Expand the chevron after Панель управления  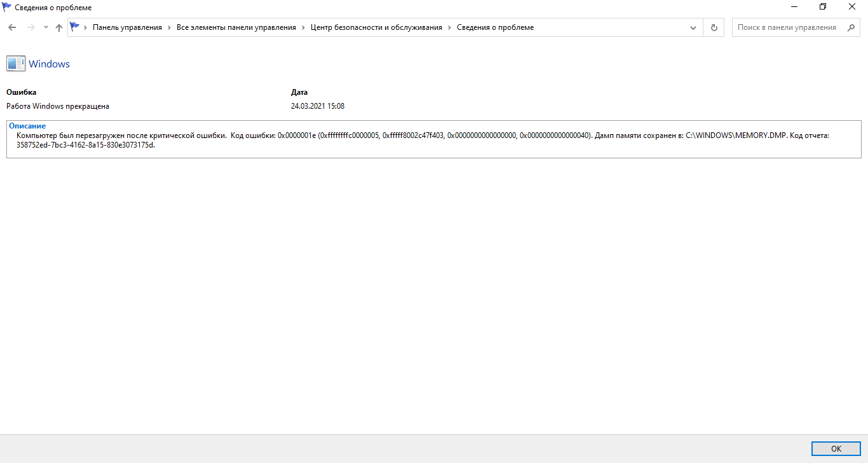169,27
